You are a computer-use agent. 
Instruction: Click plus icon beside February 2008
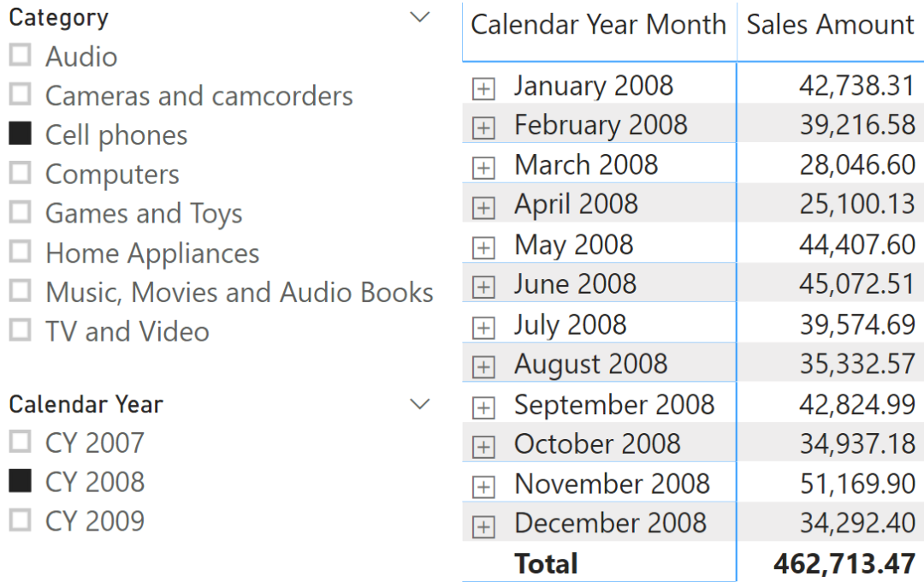pos(484,128)
